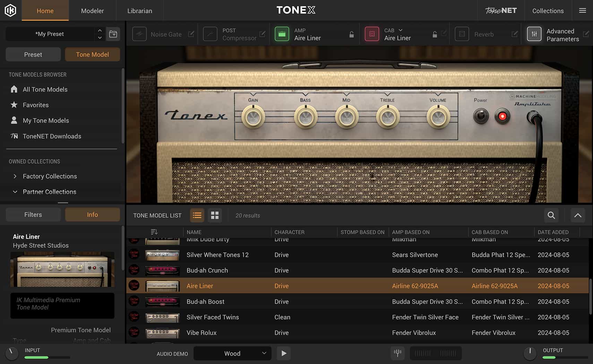593x364 pixels.
Task: Switch to the Preset view button
Action: [x=33, y=54]
